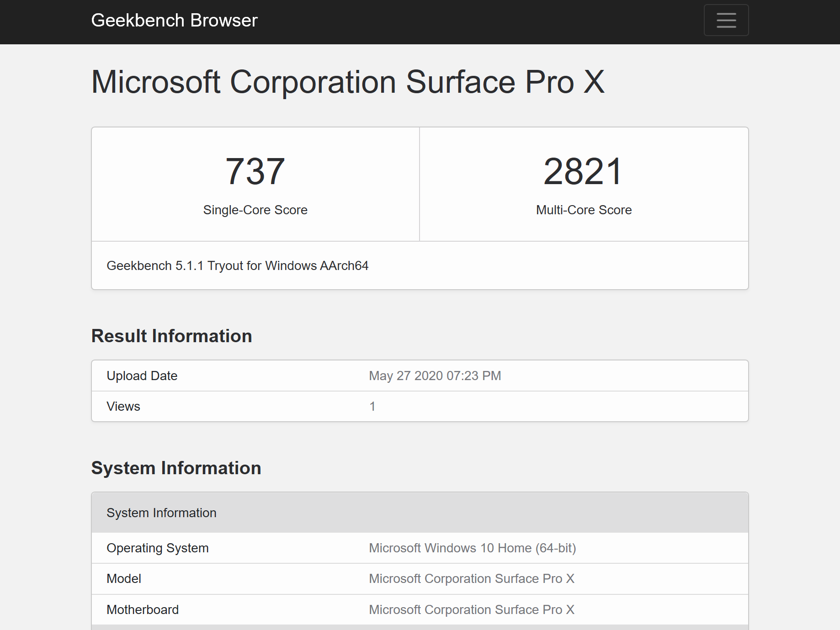This screenshot has width=840, height=630.
Task: Select Microsoft Windows 10 Home (64-bit) value
Action: coord(473,548)
